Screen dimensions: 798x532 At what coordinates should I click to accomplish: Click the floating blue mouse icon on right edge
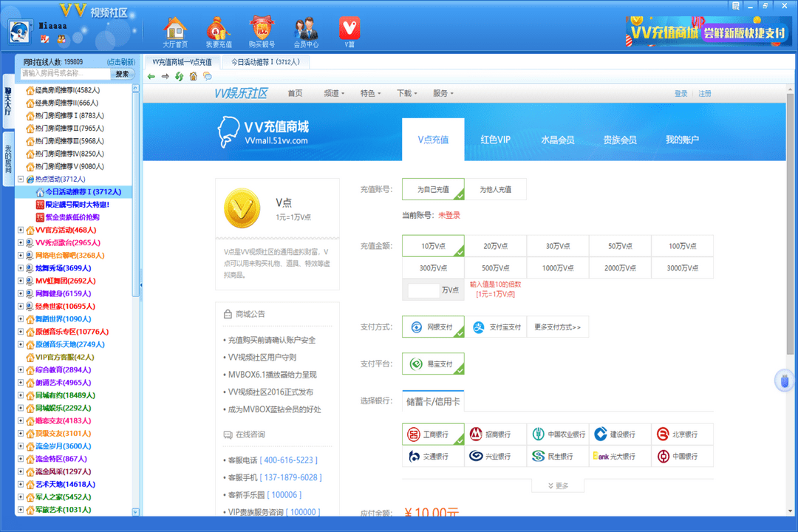pos(785,380)
